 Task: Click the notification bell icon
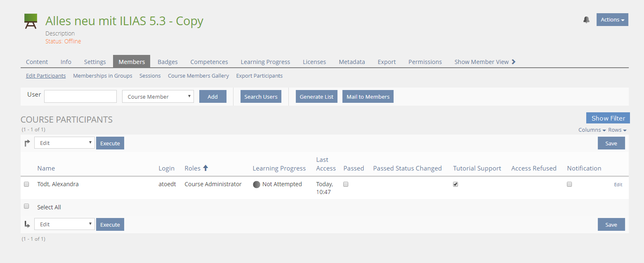586,20
